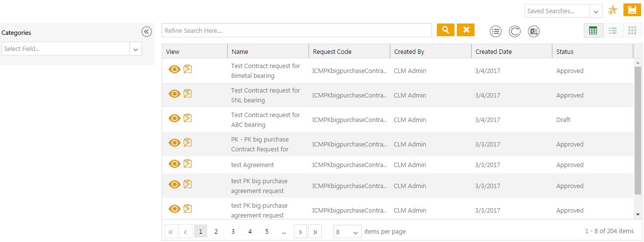Open the Saved Searches dropdown
This screenshot has height=242, width=644.
[x=596, y=11]
